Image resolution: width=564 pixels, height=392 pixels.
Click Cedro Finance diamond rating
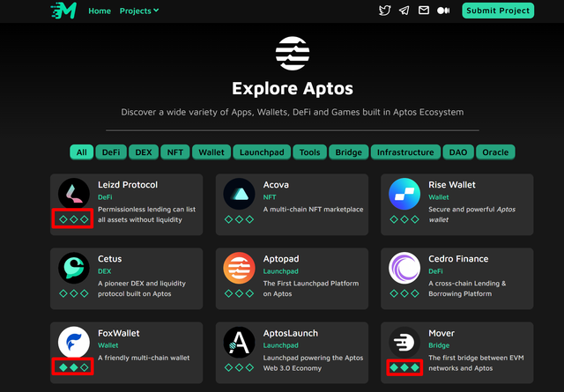[404, 293]
